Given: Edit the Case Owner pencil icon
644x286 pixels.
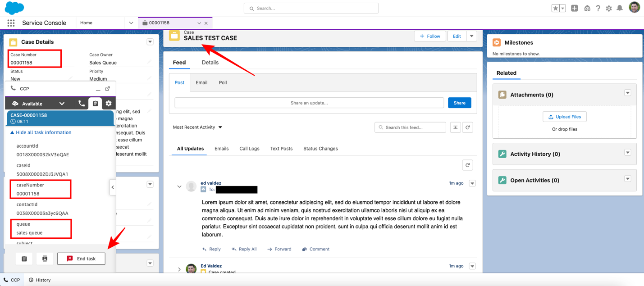Looking at the screenshot, I should click(150, 62).
